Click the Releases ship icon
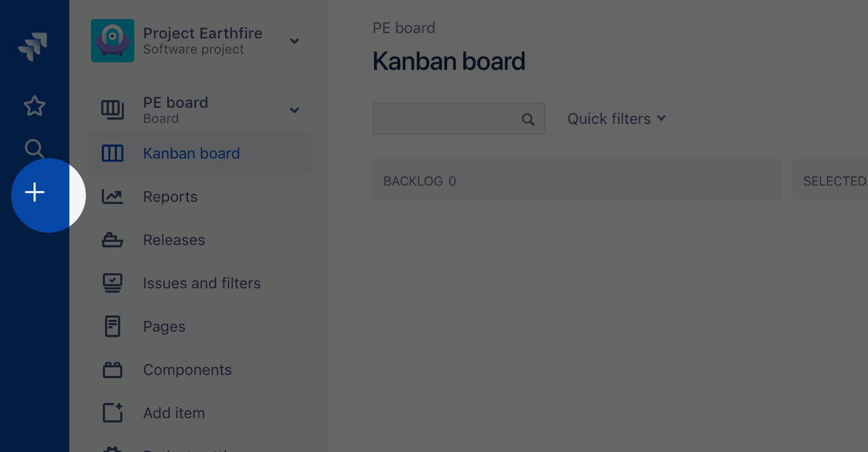868x452 pixels. (x=112, y=240)
